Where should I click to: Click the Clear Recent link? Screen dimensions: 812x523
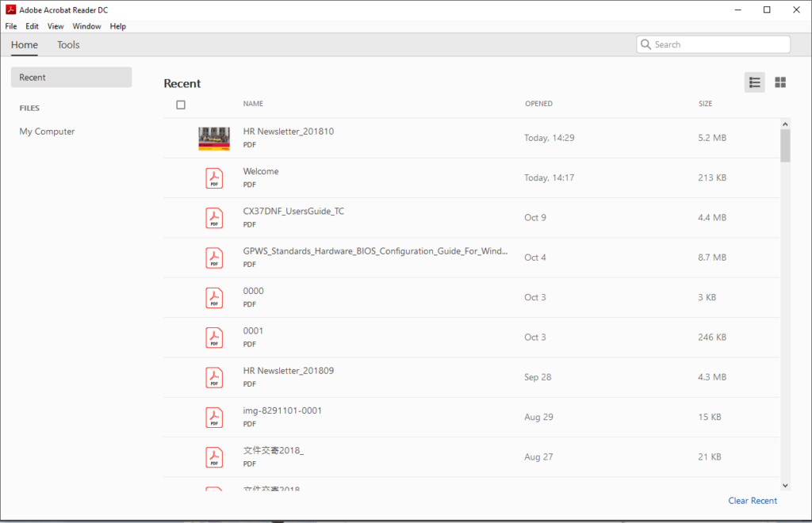pos(752,500)
